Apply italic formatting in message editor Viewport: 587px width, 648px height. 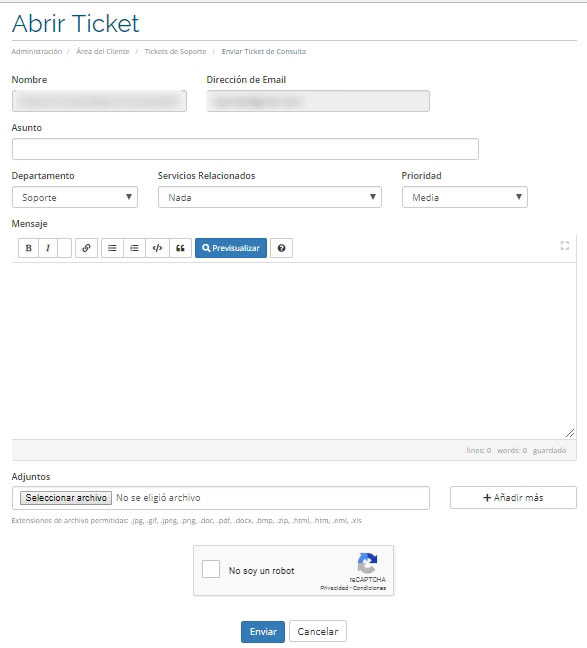[x=48, y=248]
